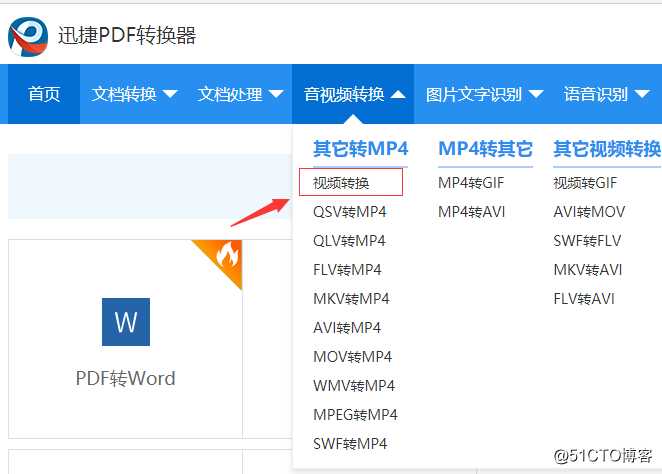This screenshot has height=474, width=662.
Task: Click MP4转GIF link
Action: coord(470,183)
